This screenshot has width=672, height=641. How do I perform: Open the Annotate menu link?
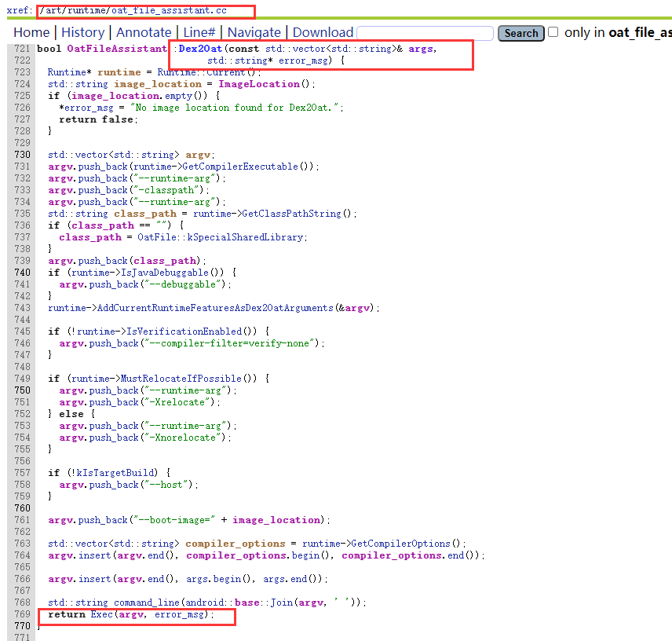pos(144,32)
